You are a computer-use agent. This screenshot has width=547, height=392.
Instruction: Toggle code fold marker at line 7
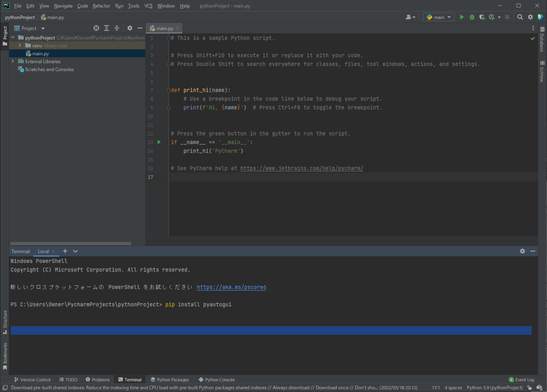pyautogui.click(x=168, y=90)
